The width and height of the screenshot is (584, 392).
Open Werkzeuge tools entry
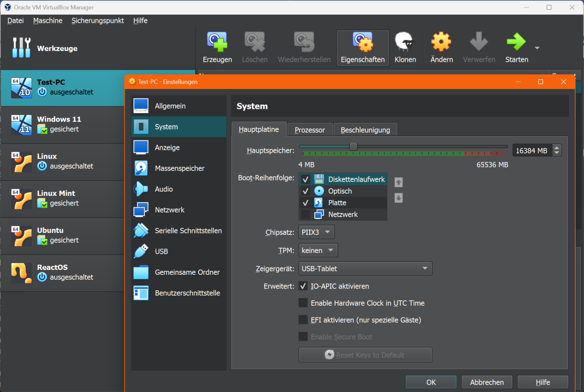(x=97, y=49)
